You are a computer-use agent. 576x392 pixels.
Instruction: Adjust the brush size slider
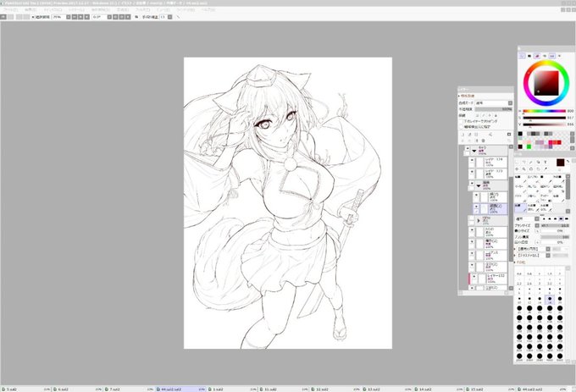point(555,225)
